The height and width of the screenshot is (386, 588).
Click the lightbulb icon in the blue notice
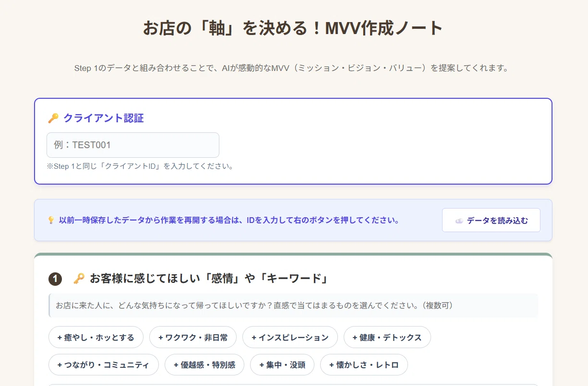click(x=51, y=221)
